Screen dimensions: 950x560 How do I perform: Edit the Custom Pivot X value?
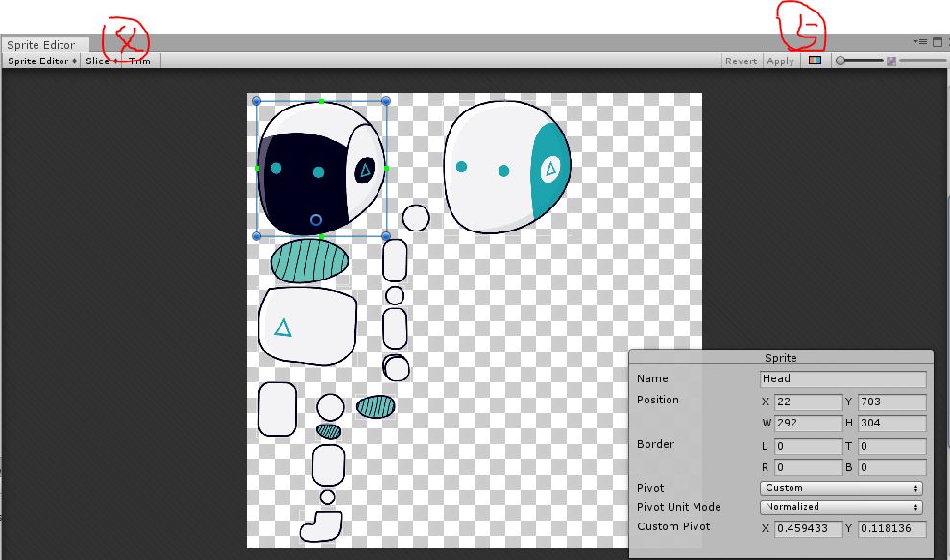(x=807, y=528)
